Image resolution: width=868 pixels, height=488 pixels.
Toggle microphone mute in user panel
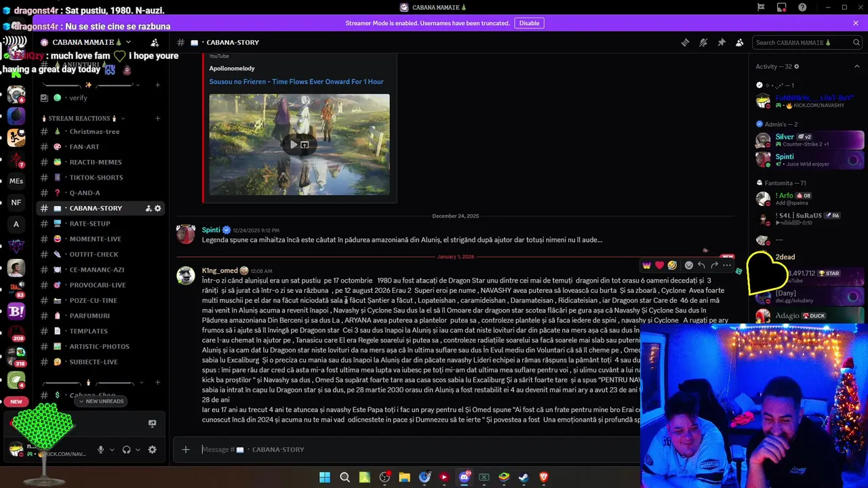point(101,449)
